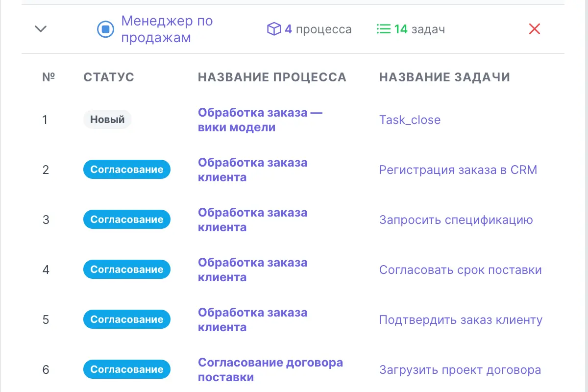The height and width of the screenshot is (392, 588).
Task: Open Согласование договора поставки process
Action: coord(270,370)
